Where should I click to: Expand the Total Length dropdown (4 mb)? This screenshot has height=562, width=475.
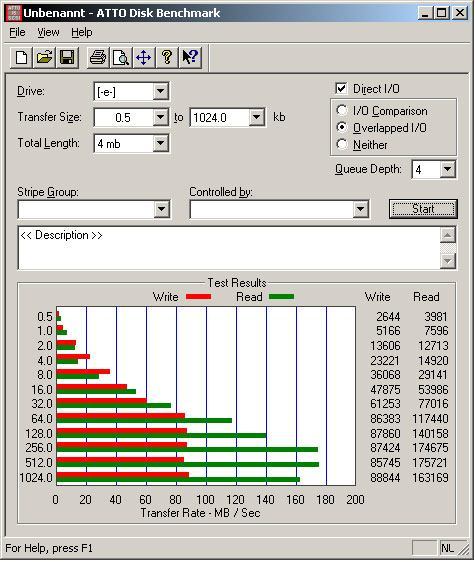click(x=161, y=143)
